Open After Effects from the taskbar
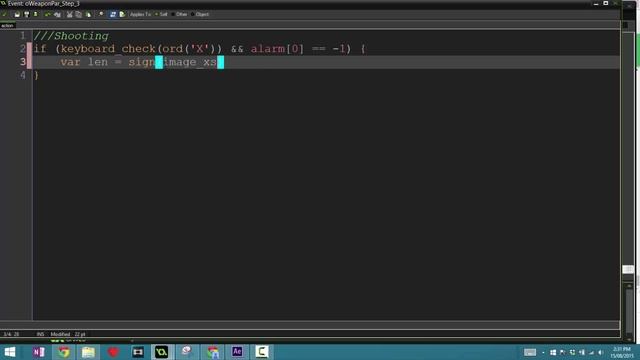Screen dimensions: 640x360 pyautogui.click(x=237, y=352)
